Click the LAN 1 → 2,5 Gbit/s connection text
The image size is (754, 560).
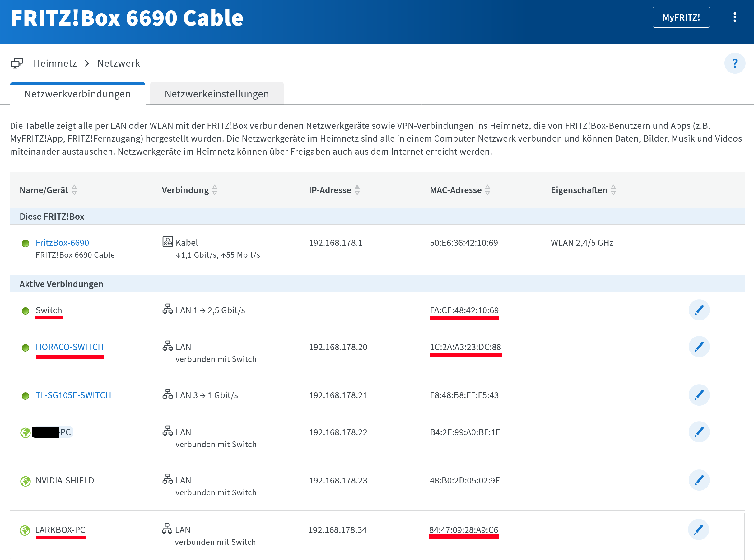point(210,310)
